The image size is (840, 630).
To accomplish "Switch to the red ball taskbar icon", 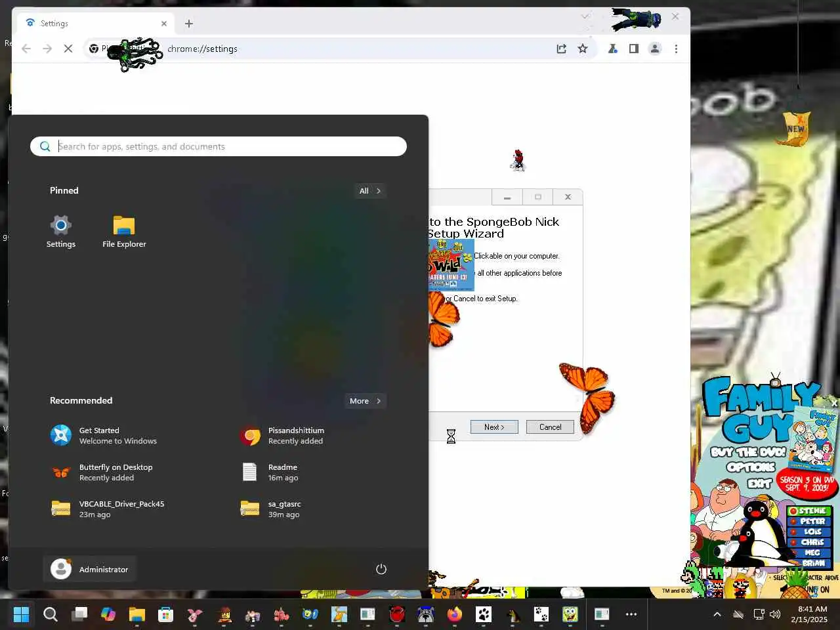I will pos(397,614).
